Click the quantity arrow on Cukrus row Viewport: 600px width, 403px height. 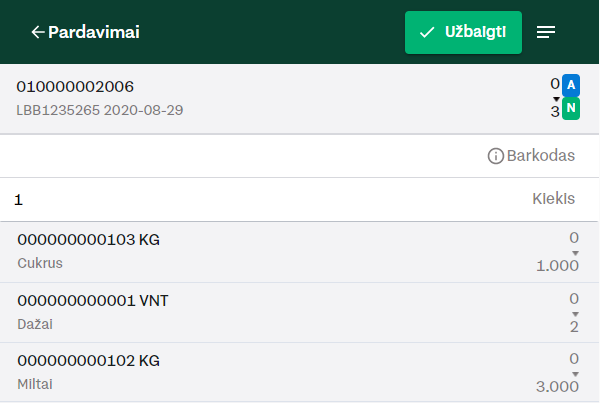coord(575,253)
